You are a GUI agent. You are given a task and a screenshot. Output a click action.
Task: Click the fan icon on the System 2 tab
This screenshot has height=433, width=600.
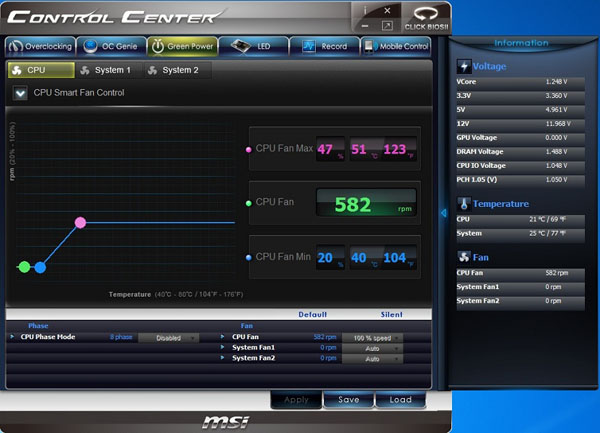153,70
